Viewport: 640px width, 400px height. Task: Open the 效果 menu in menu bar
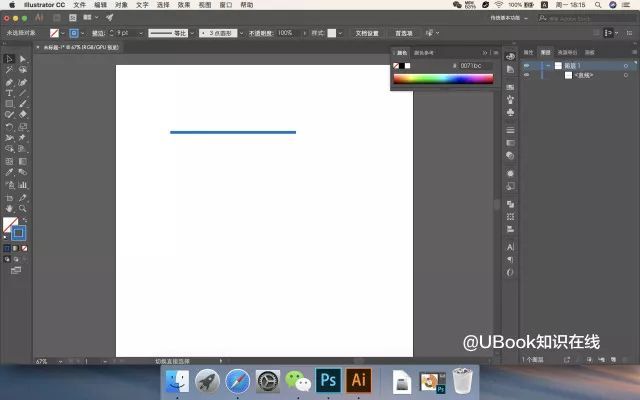[184, 5]
